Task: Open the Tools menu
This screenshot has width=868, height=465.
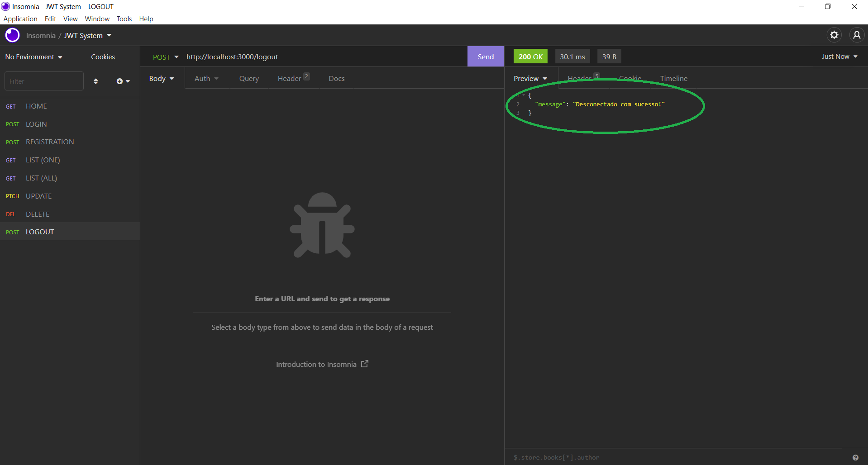Action: pyautogui.click(x=124, y=19)
